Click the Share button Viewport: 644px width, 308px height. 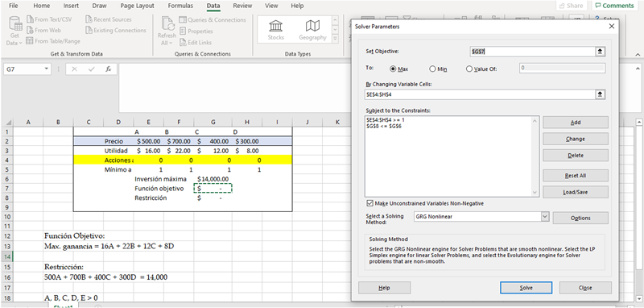(571, 6)
